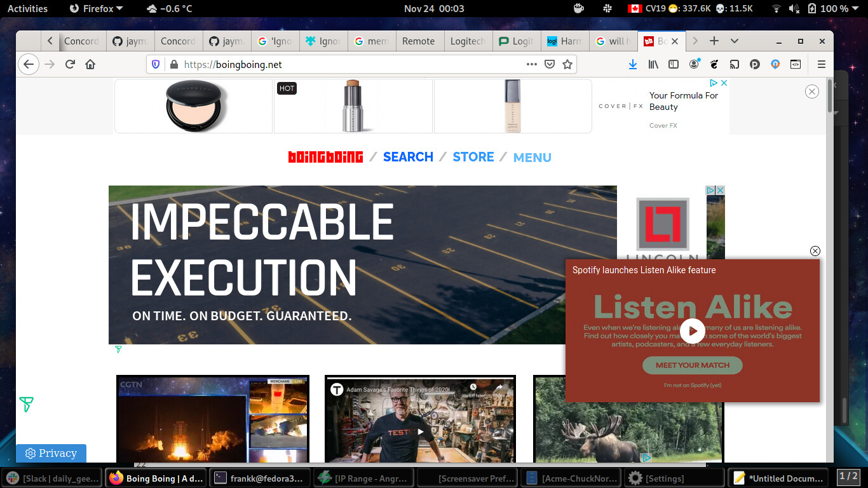Switch to the Harm tab
This screenshot has height=488, width=868.
(x=565, y=41)
